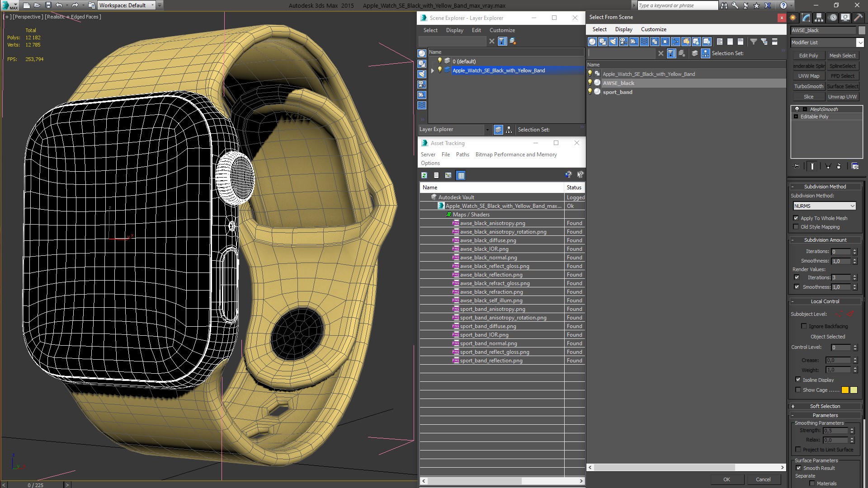Click Sort by Hierarchy icon in Select From Scene

coord(705,53)
